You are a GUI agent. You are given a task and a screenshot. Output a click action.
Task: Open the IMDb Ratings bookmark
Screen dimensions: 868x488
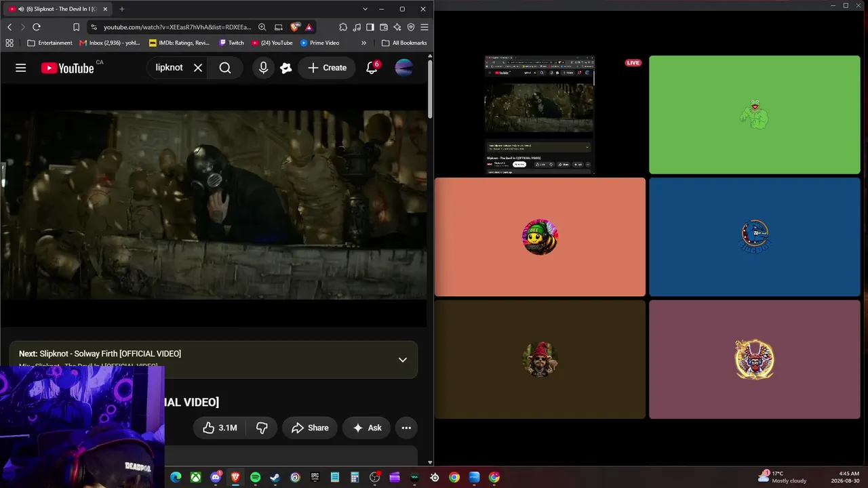(179, 43)
